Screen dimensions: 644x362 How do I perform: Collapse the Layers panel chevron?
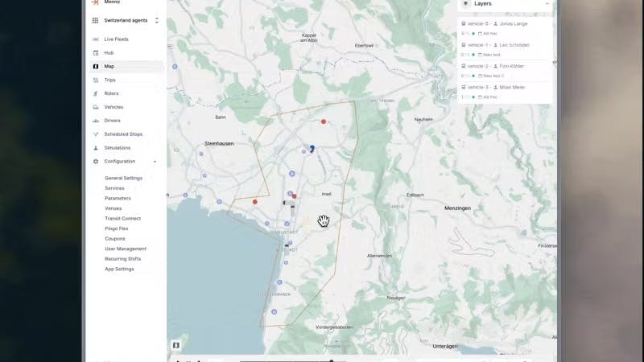tap(547, 4)
